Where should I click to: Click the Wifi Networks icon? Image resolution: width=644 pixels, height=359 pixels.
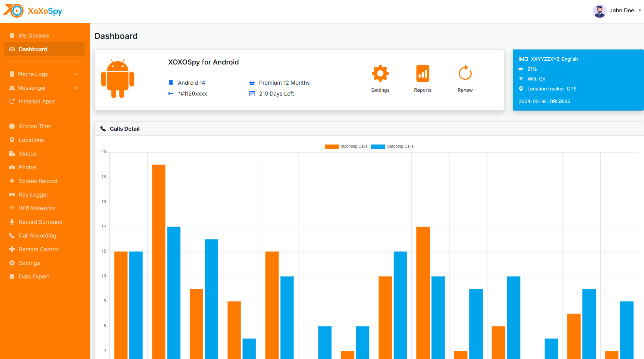point(12,208)
